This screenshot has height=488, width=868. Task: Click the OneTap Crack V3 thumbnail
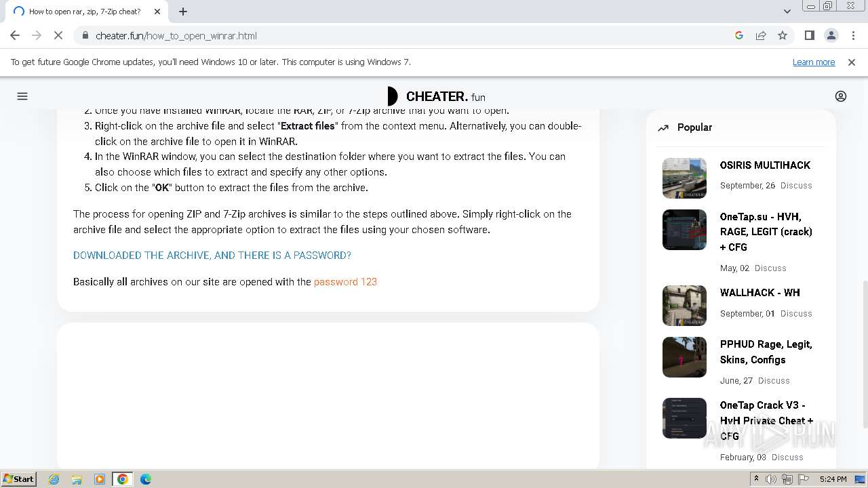(x=684, y=418)
